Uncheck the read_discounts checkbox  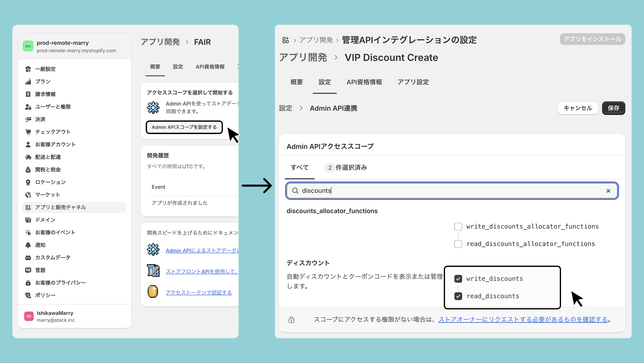[458, 296]
